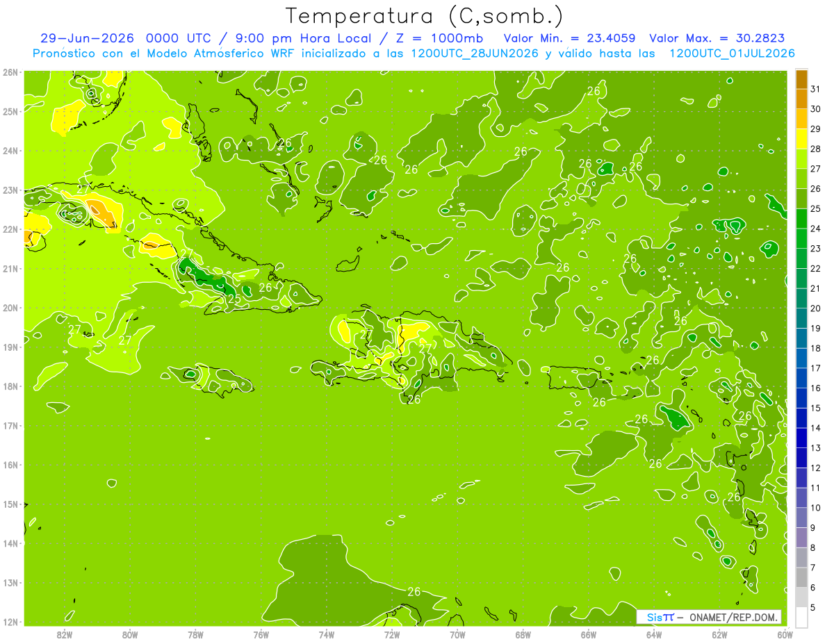This screenshot has width=834, height=644.
Task: Click the "24N" latitude label
Action: pos(11,151)
